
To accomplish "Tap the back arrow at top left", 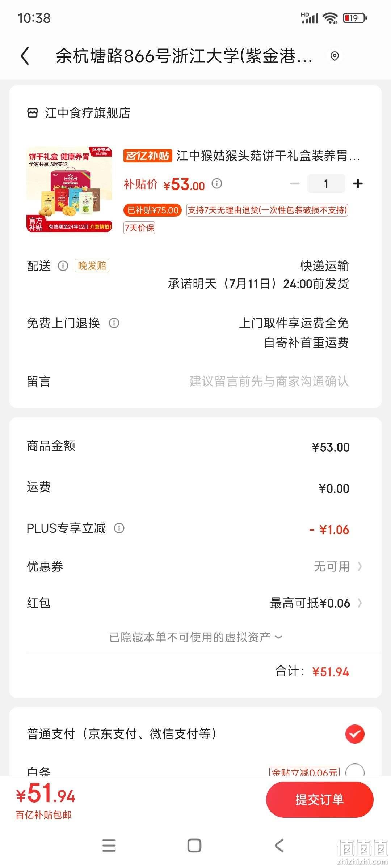I will pyautogui.click(x=25, y=56).
